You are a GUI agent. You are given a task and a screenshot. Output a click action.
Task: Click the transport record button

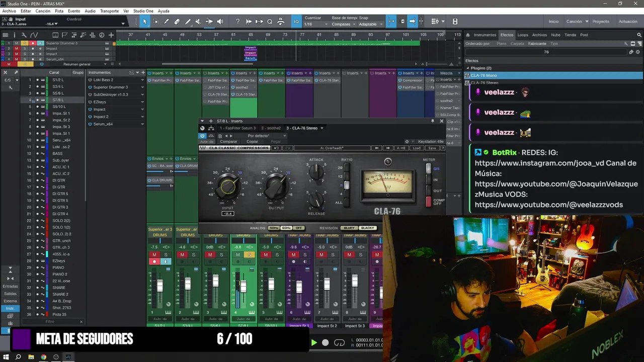pyautogui.click(x=326, y=343)
